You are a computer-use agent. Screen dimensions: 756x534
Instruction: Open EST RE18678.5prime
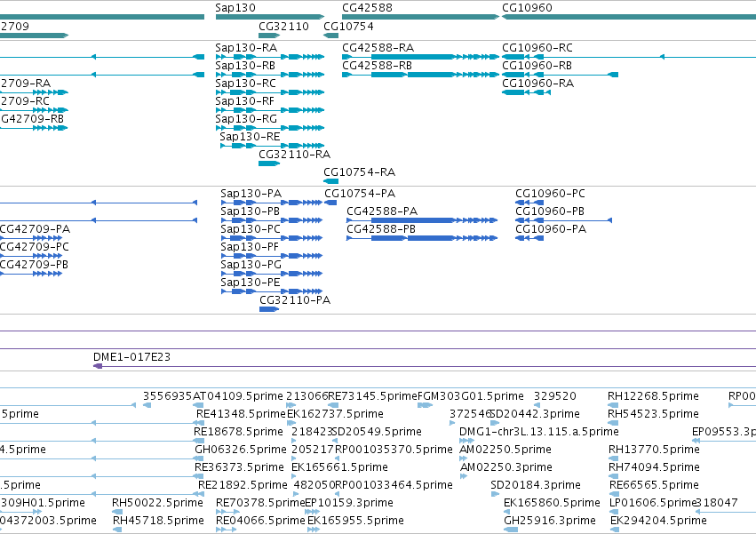click(x=239, y=432)
